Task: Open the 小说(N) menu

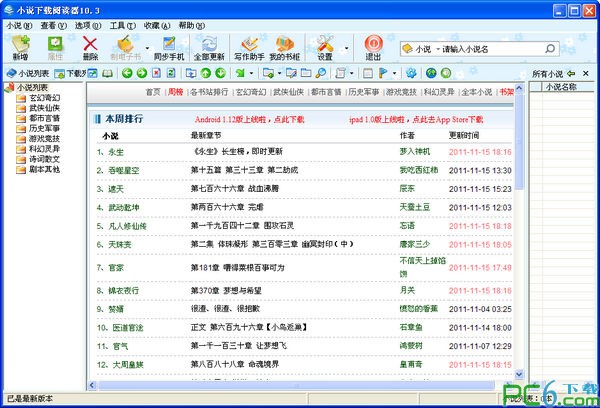Action: click(x=19, y=26)
